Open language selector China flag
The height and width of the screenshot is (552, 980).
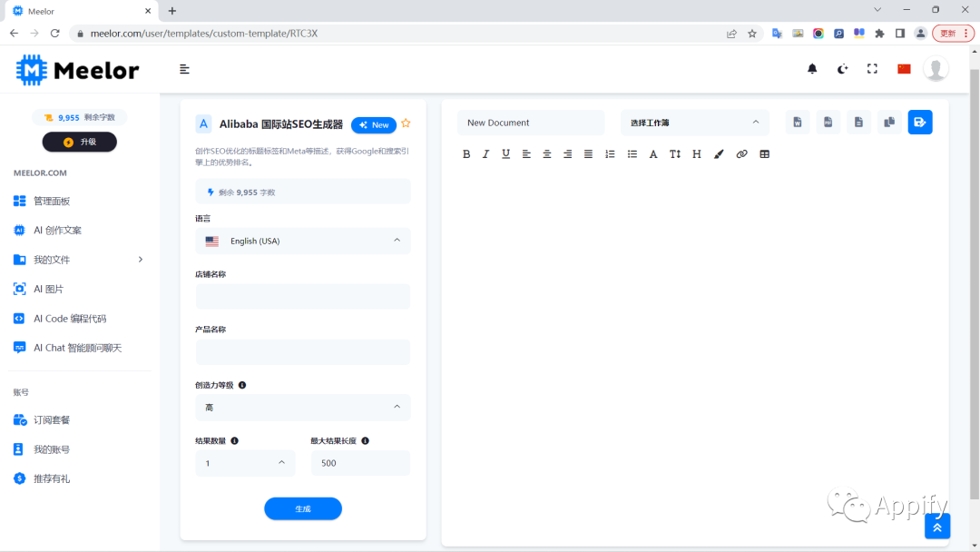[904, 69]
